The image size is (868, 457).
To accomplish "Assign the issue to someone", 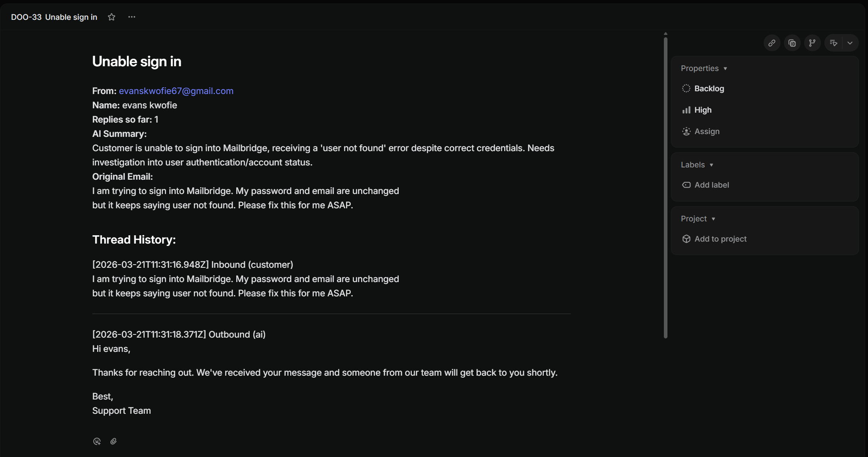I will tap(706, 131).
